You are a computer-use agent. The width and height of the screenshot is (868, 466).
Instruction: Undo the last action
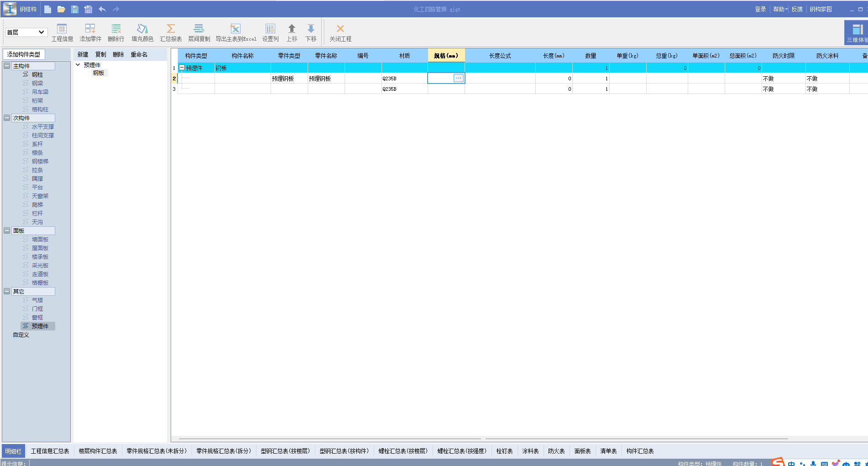tap(102, 9)
